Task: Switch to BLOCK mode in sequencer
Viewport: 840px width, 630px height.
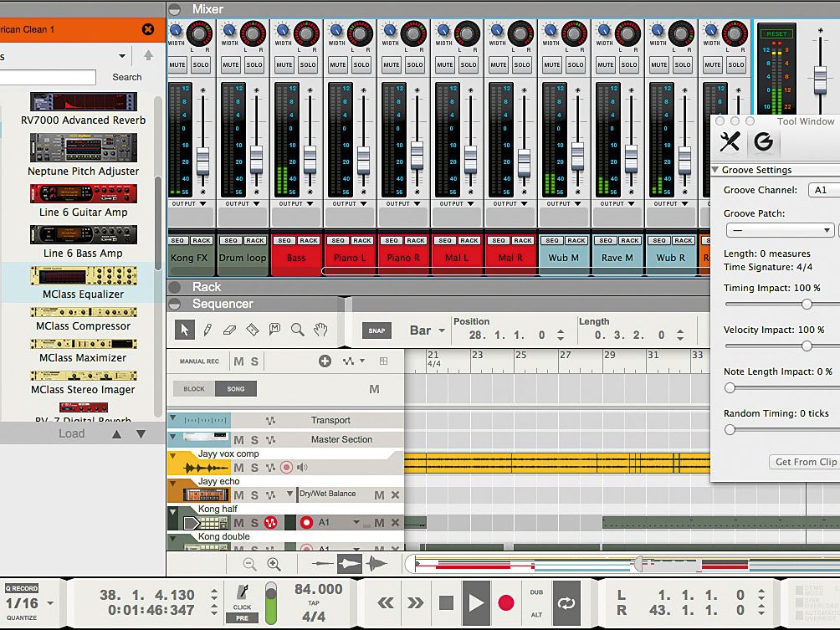Action: click(x=194, y=389)
